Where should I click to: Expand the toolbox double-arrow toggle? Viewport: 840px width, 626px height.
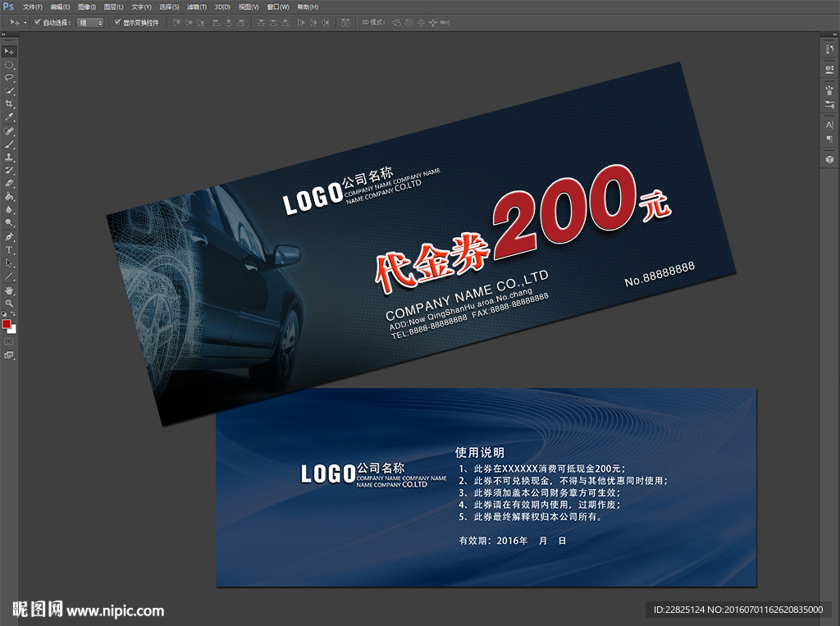pyautogui.click(x=4, y=34)
